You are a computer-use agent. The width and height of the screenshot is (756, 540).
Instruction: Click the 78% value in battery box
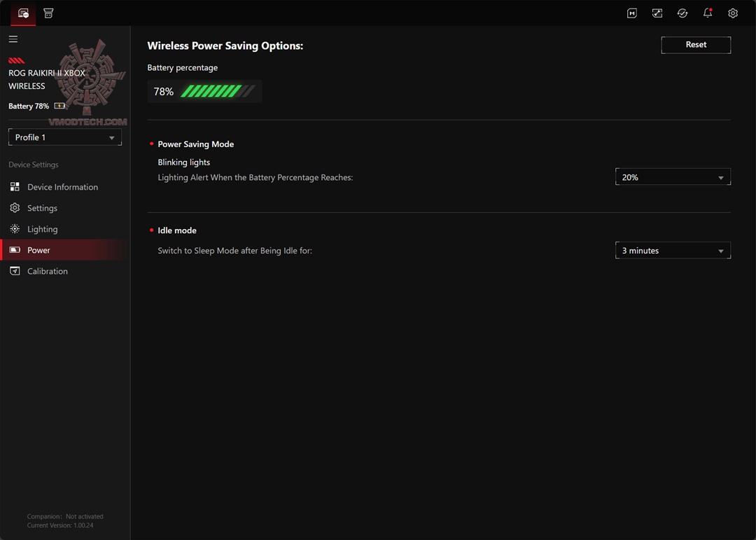coord(163,91)
